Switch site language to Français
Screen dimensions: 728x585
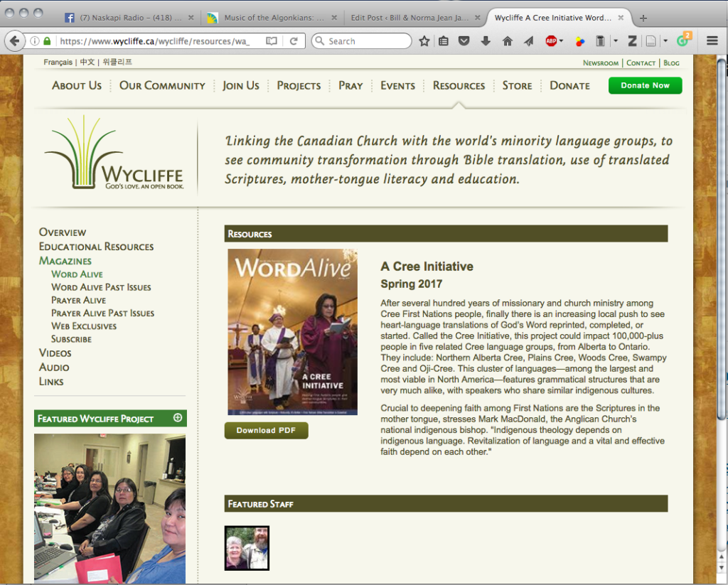click(58, 63)
